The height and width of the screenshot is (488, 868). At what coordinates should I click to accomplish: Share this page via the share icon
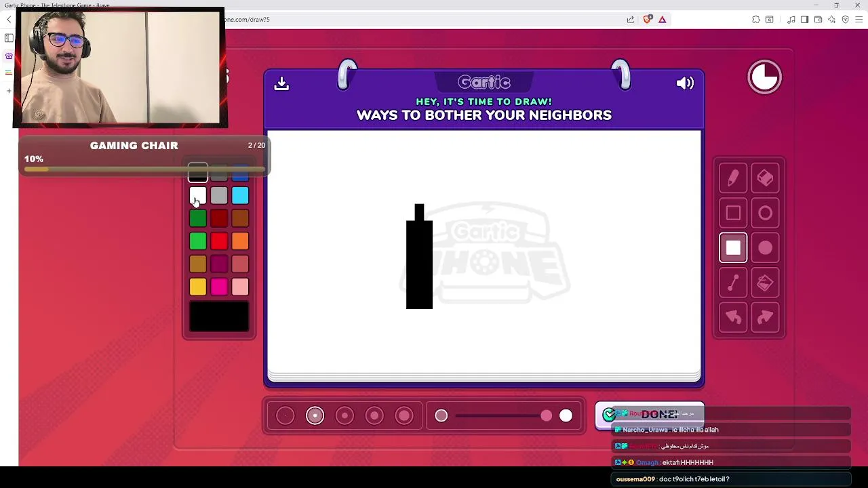coord(631,19)
